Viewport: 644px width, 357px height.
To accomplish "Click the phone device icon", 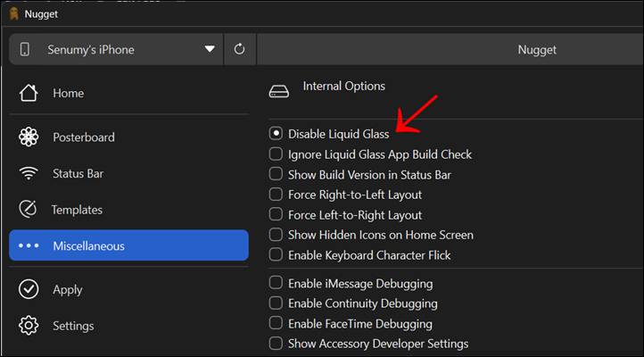I will coord(25,50).
